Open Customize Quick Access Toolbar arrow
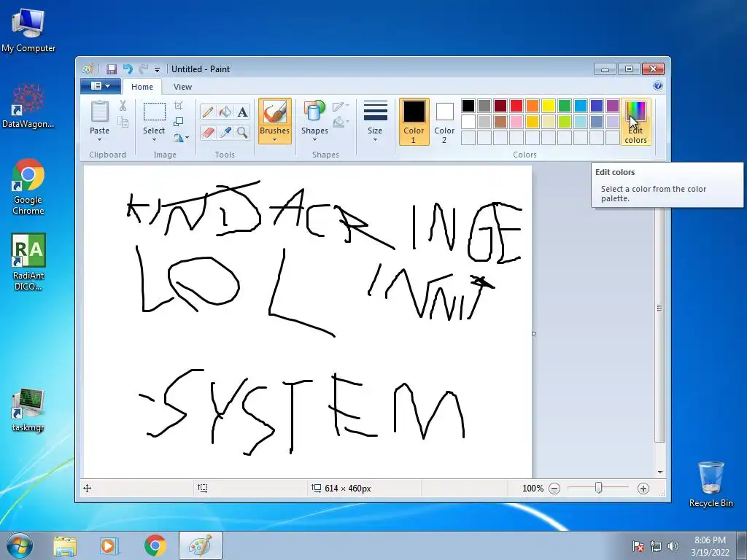747x560 pixels. pos(157,69)
